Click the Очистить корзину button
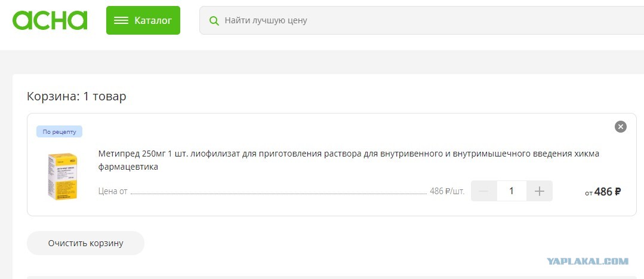This screenshot has width=644, height=279. [85, 243]
